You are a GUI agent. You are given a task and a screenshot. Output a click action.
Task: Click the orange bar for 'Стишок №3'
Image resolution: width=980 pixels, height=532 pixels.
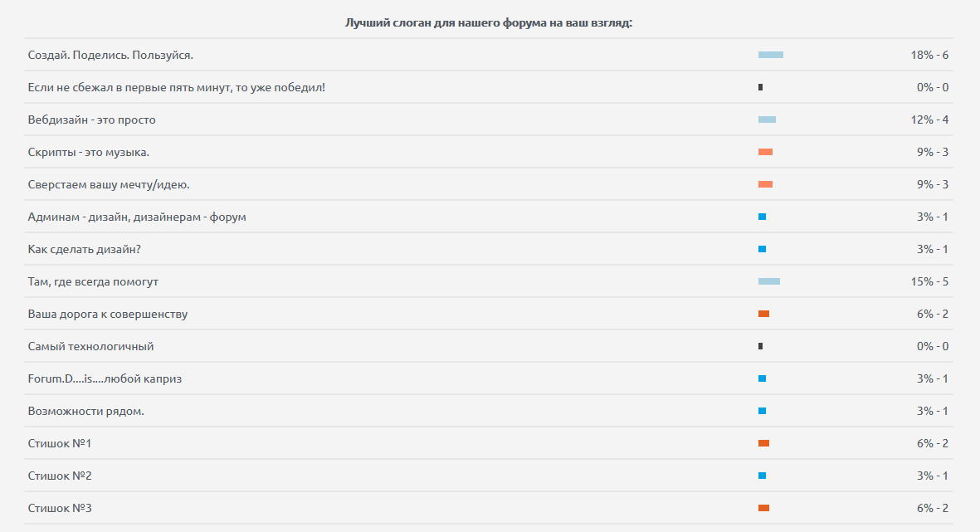(763, 508)
